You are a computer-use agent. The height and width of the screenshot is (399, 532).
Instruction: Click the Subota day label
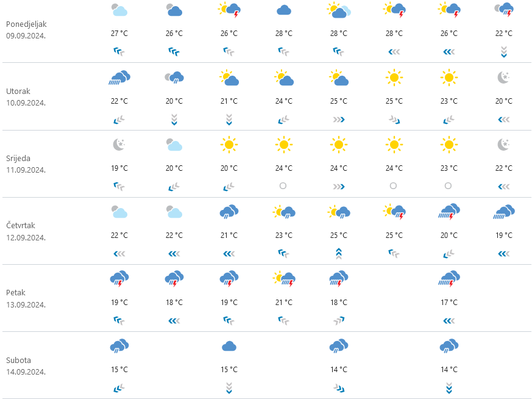click(18, 360)
